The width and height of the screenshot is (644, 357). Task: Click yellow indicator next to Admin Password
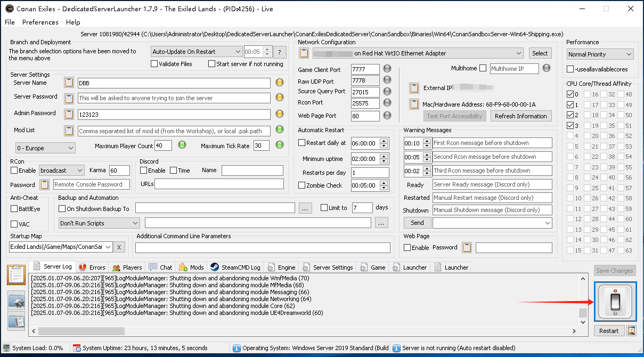click(x=279, y=114)
